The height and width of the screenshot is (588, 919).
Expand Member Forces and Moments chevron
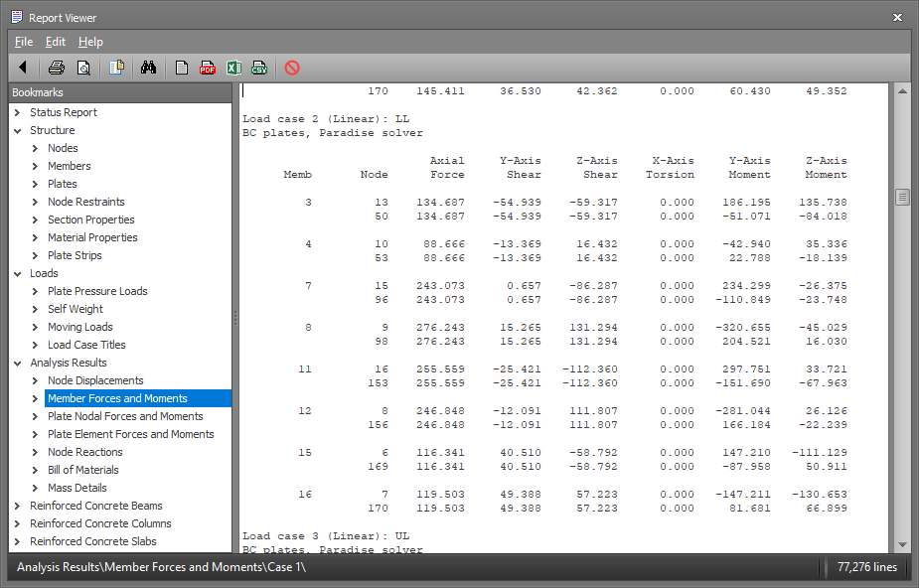[35, 399]
